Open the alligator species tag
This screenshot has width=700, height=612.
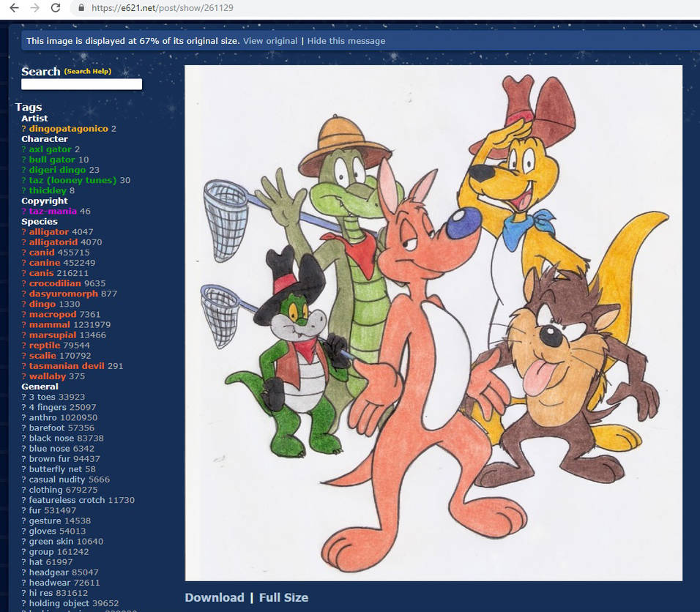48,231
